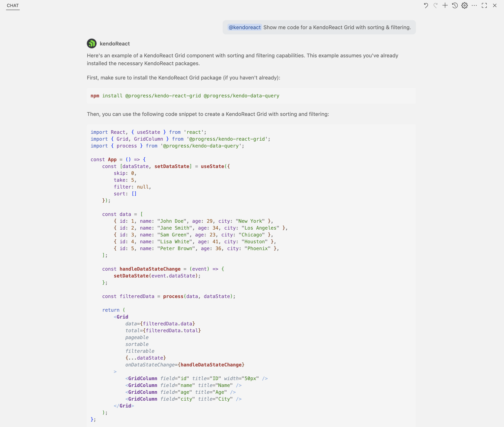
Task: Close the chat panel
Action: (495, 6)
